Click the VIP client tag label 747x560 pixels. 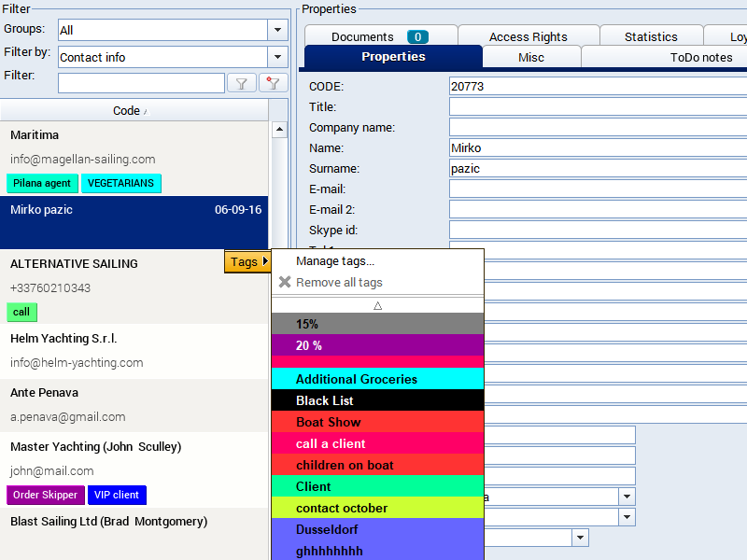[117, 495]
